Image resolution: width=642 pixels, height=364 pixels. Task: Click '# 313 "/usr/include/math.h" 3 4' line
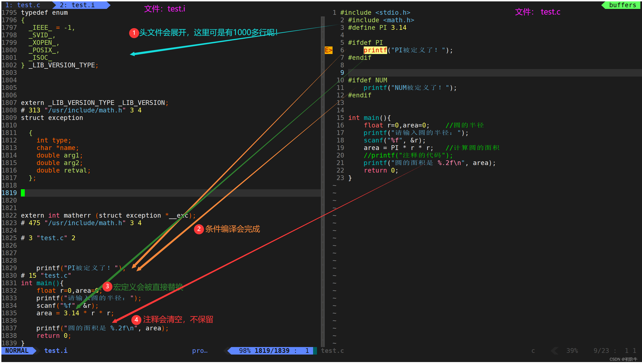[x=81, y=110]
